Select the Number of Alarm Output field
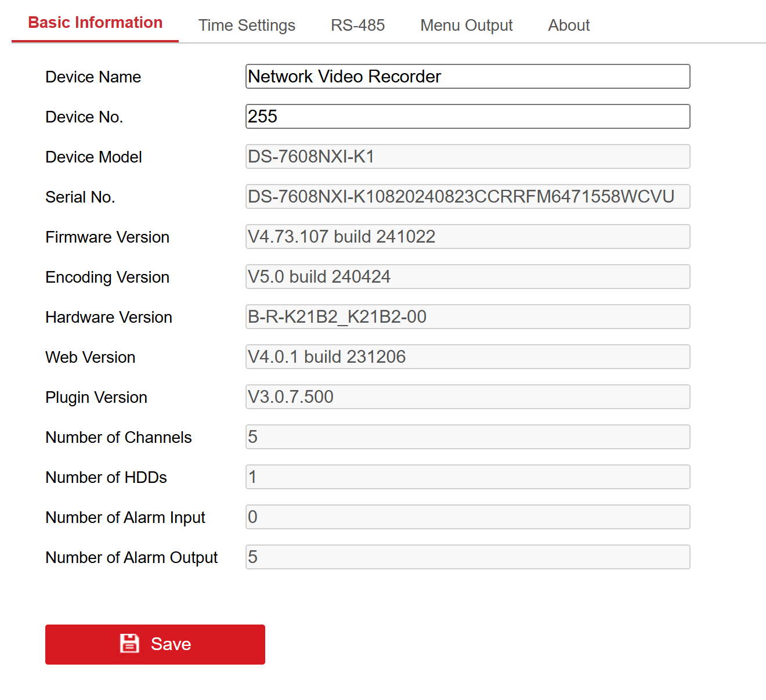This screenshot has width=766, height=700. 467,557
